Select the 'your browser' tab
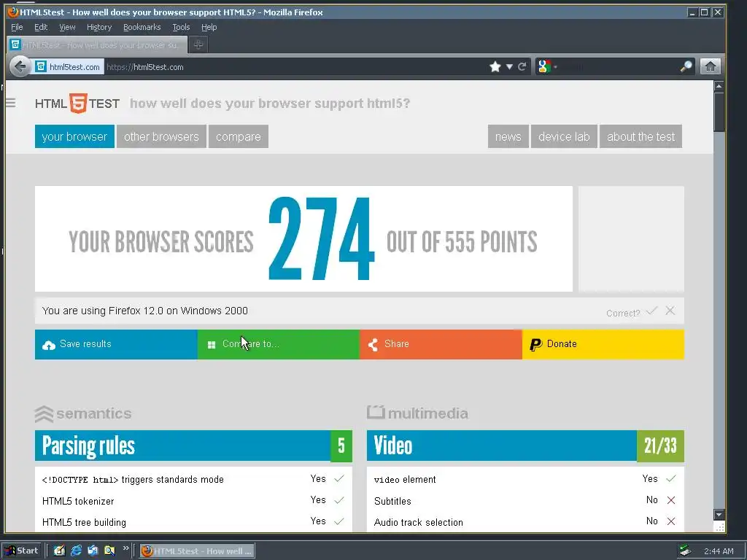Viewport: 747px width, 560px height. point(74,136)
